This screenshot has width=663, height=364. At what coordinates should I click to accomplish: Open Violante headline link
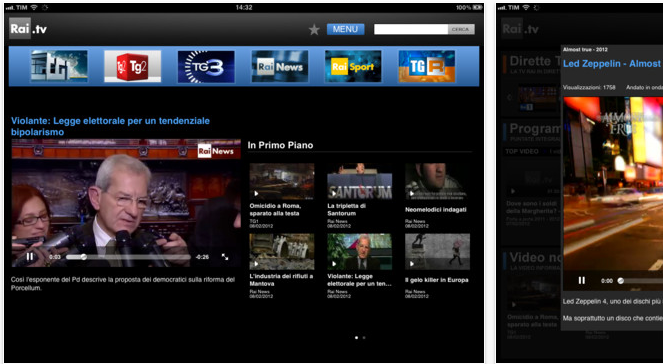click(110, 126)
